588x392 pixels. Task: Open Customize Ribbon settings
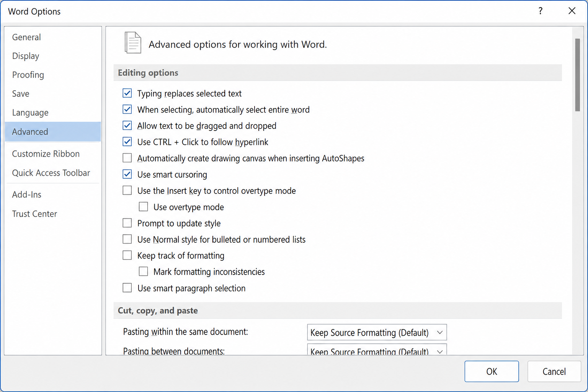coord(53,154)
